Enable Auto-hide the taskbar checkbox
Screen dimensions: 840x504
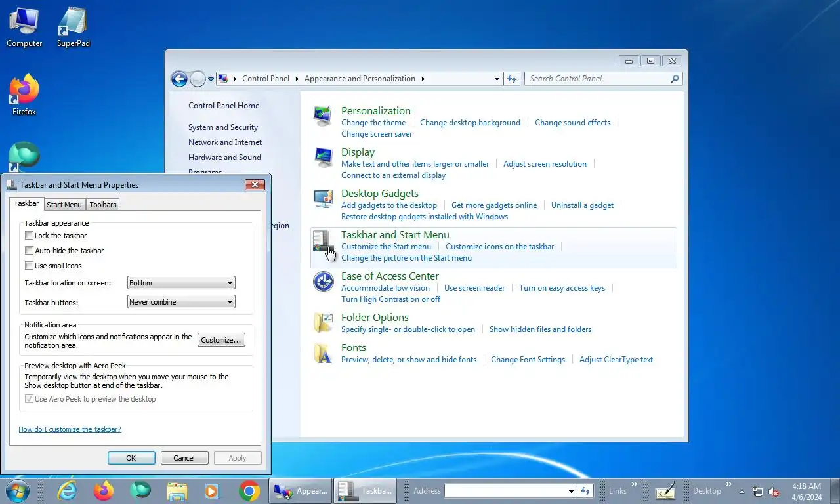coord(29,251)
